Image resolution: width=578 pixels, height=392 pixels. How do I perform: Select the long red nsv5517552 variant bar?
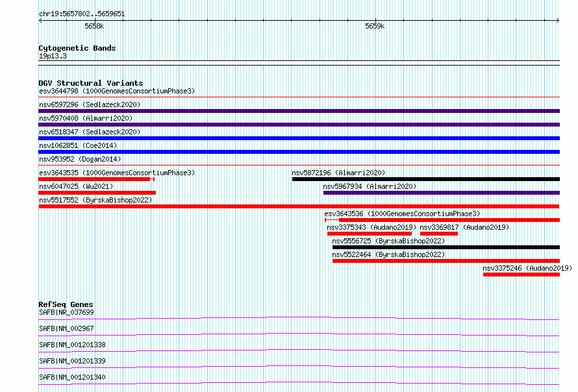click(x=299, y=206)
